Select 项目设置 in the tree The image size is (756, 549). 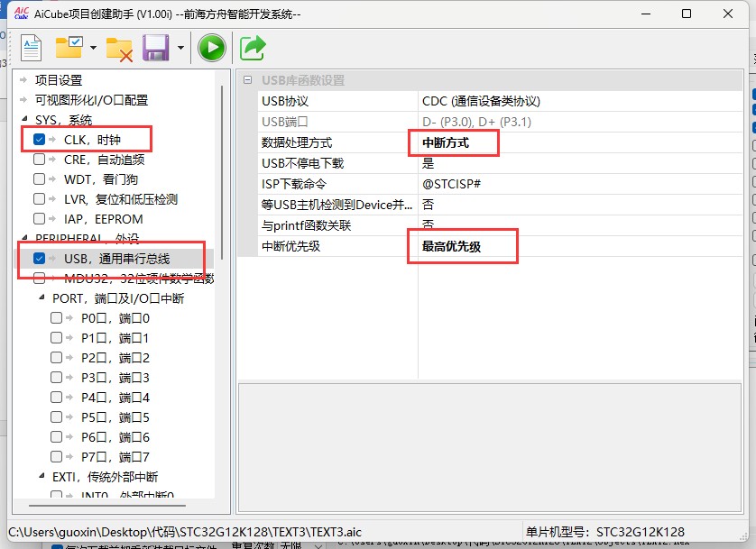click(59, 80)
